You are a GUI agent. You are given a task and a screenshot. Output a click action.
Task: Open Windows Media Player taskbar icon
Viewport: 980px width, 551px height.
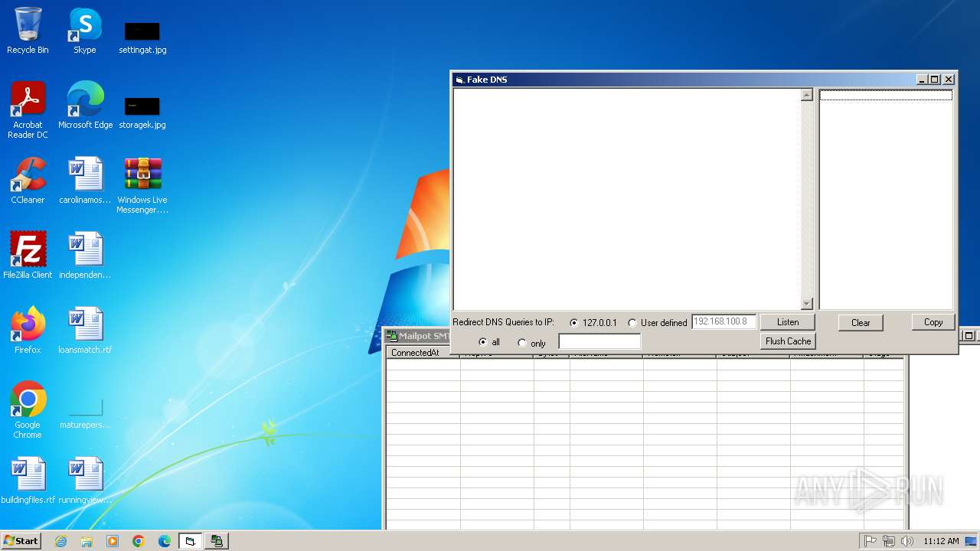click(x=113, y=541)
